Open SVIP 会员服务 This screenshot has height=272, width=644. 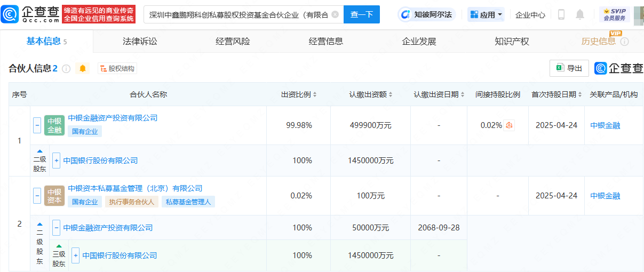(615, 14)
